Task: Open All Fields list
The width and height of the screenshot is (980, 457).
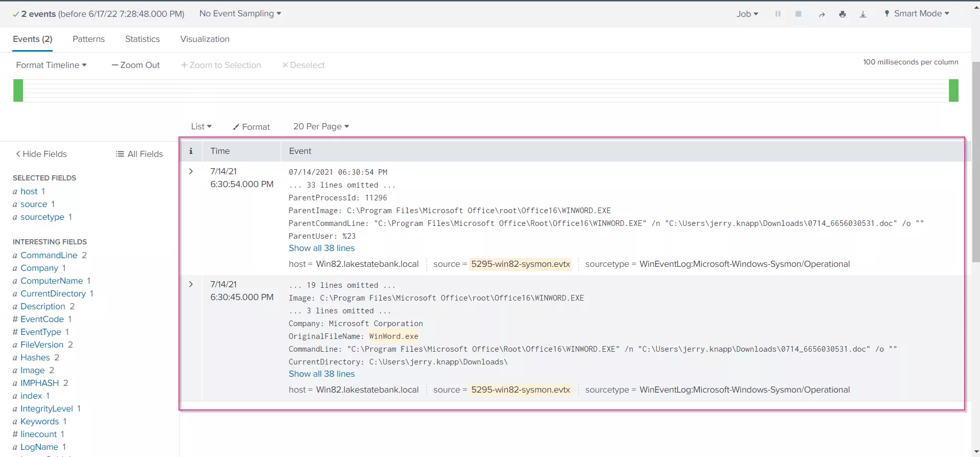Action: point(139,154)
